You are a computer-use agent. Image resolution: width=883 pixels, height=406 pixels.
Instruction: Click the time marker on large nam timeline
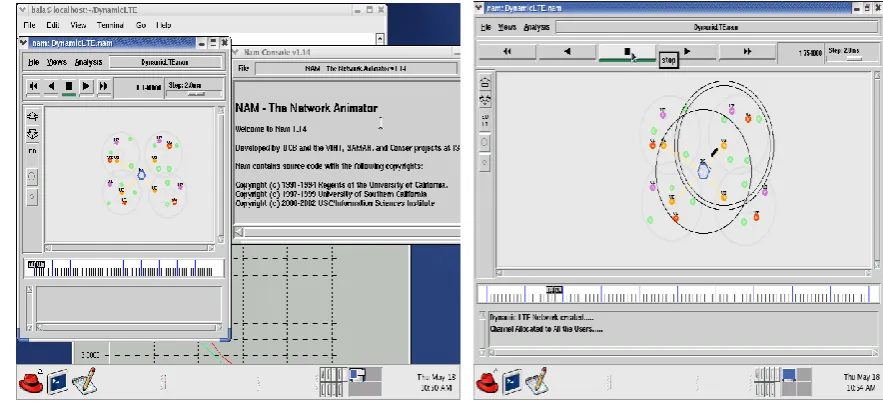(x=554, y=290)
